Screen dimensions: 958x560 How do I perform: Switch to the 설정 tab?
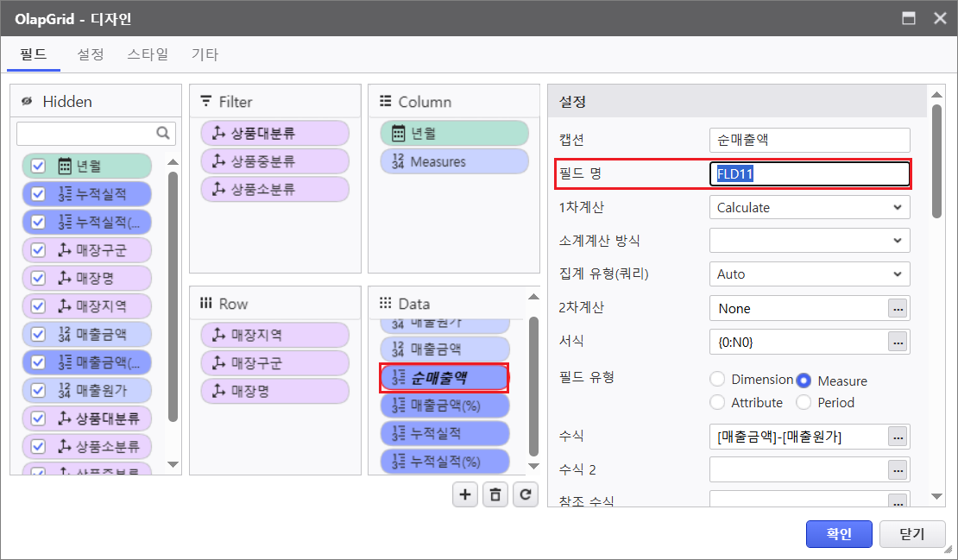click(x=91, y=54)
